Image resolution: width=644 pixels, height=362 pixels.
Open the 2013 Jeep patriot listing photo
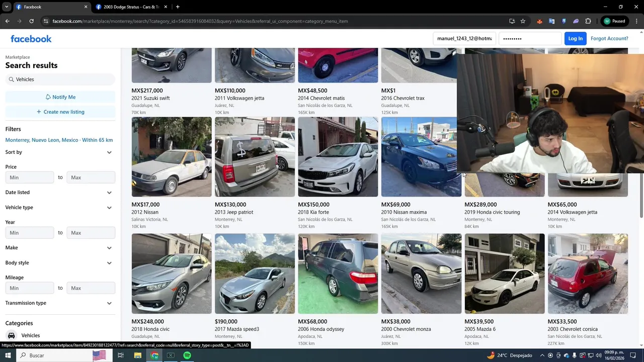pyautogui.click(x=255, y=157)
